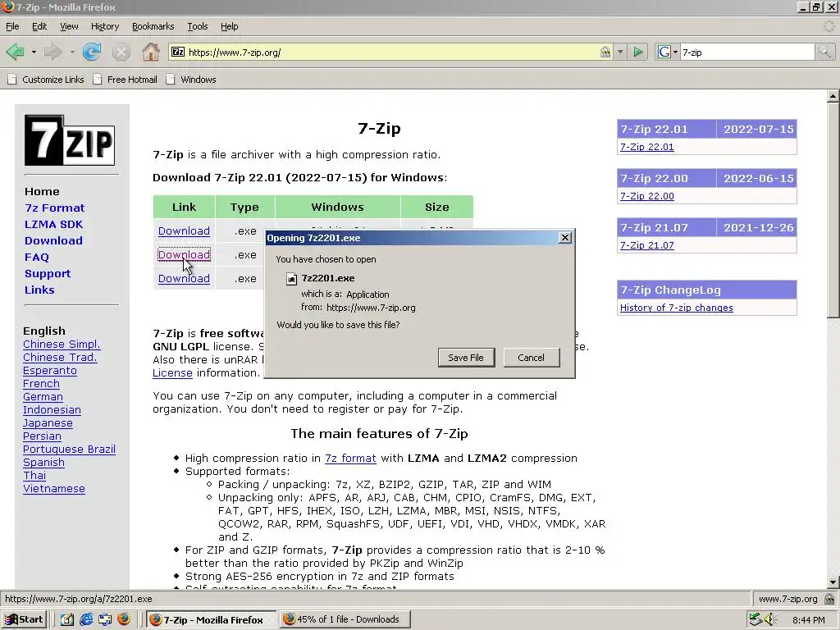This screenshot has width=840, height=630.
Task: Click the 7-Zip Mozilla Firefox taskbar button
Action: (x=211, y=619)
